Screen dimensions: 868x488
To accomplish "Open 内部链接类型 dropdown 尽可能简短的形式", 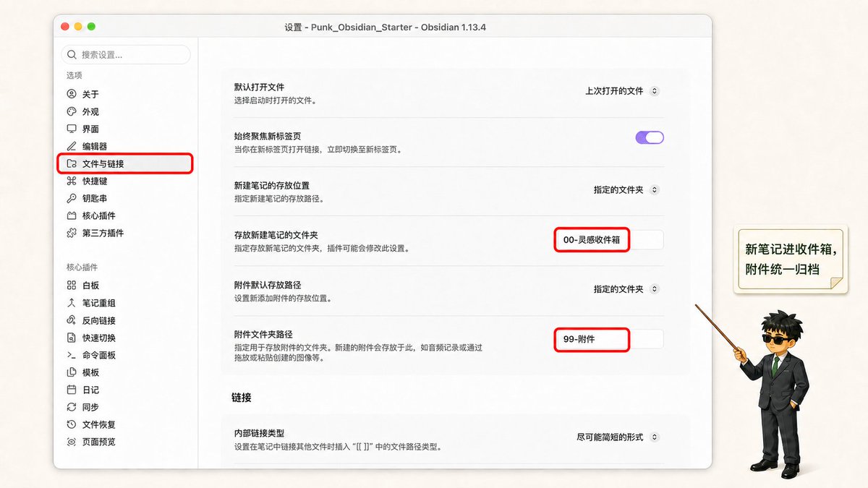I will [617, 437].
